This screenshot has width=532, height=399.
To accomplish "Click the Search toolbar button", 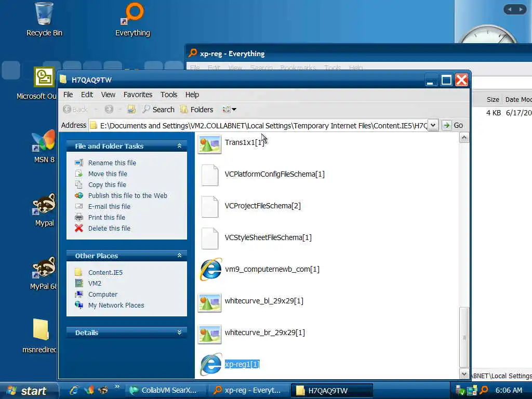I will point(158,109).
